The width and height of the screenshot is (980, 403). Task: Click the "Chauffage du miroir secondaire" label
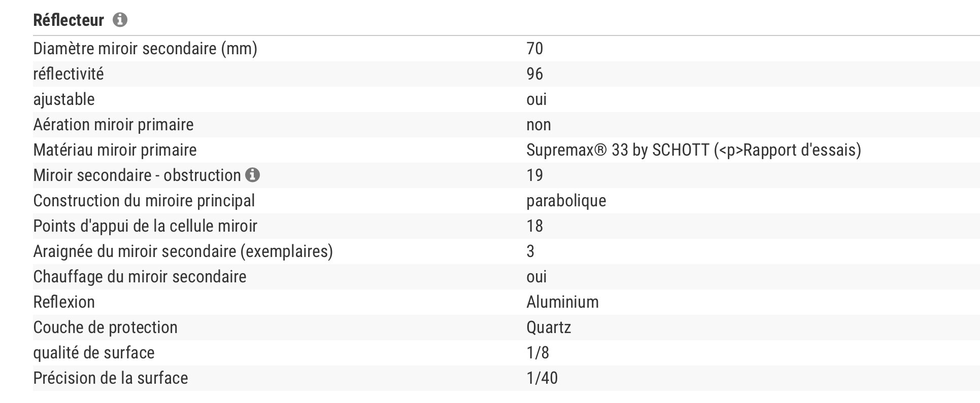[x=140, y=277]
